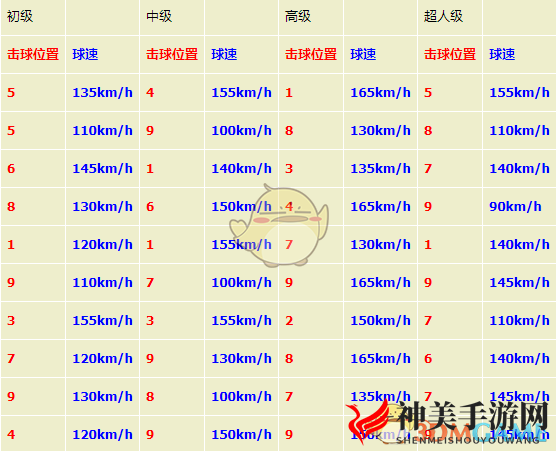
Task: Click 140km/h beside 超人级 hit position 1
Action: (x=520, y=245)
